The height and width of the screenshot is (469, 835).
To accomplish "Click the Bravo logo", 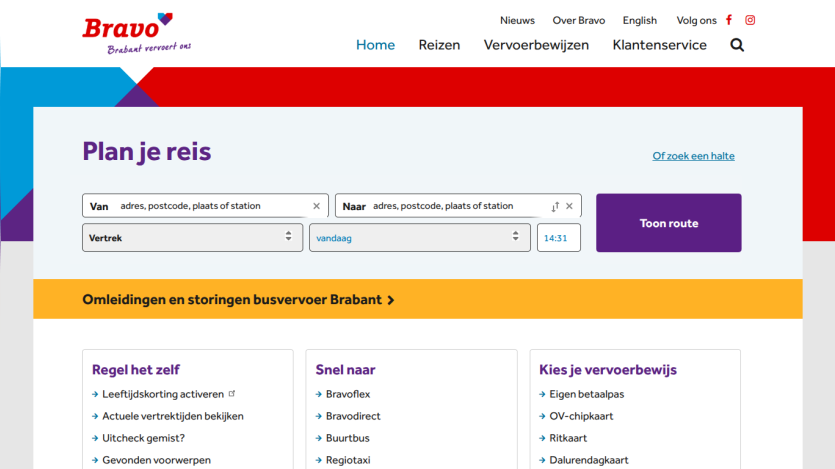I will (136, 34).
